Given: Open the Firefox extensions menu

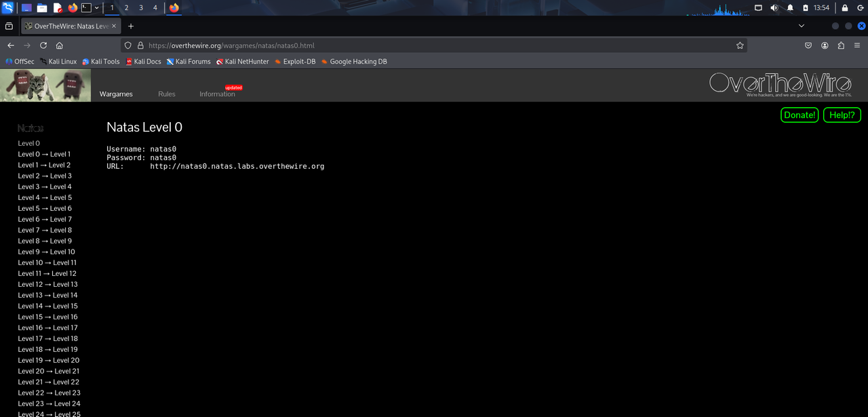Looking at the screenshot, I should [841, 45].
